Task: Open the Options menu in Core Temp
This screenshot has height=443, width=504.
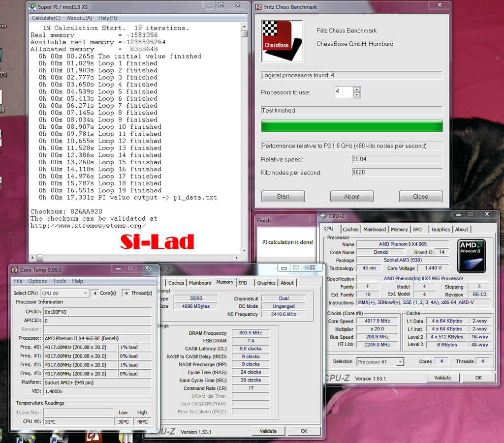Action: click(37, 281)
